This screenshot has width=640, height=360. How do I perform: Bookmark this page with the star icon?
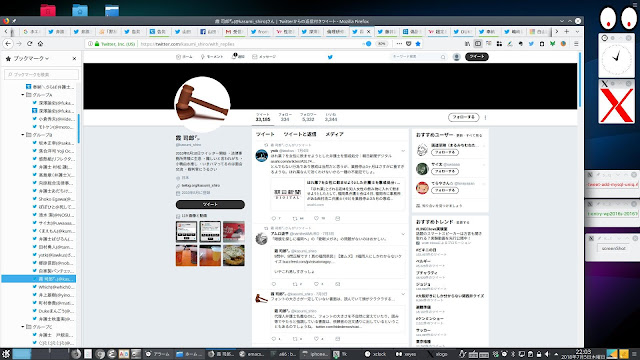pyautogui.click(x=418, y=44)
